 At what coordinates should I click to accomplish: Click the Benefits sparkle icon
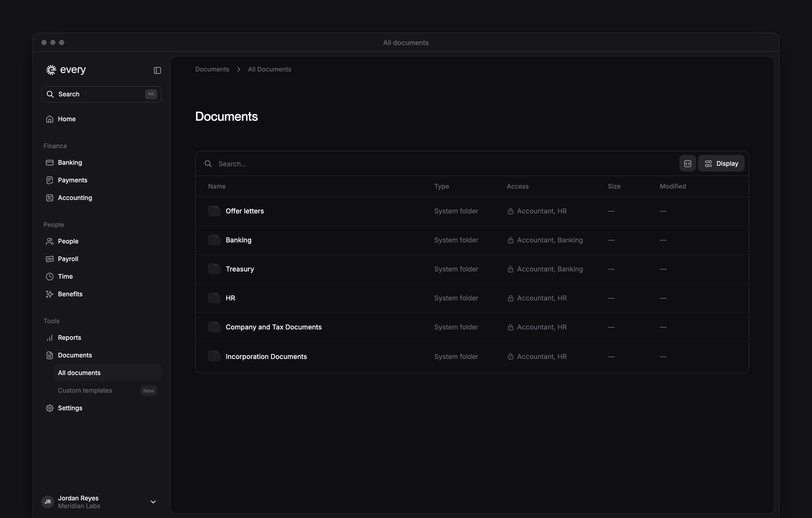pos(49,294)
